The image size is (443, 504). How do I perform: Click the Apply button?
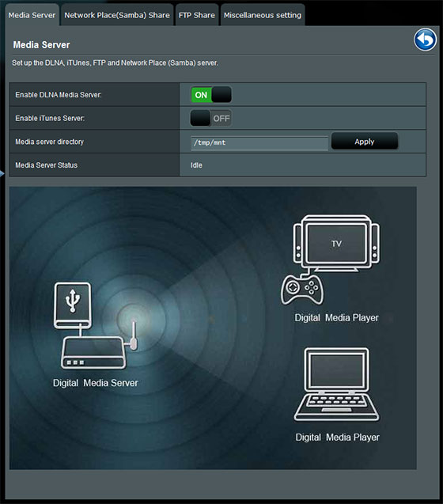click(x=365, y=142)
